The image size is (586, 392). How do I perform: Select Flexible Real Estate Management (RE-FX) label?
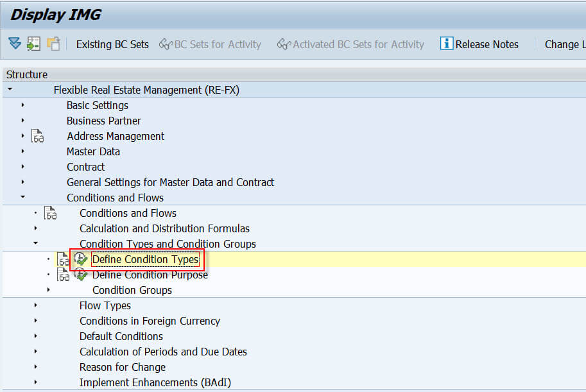146,90
